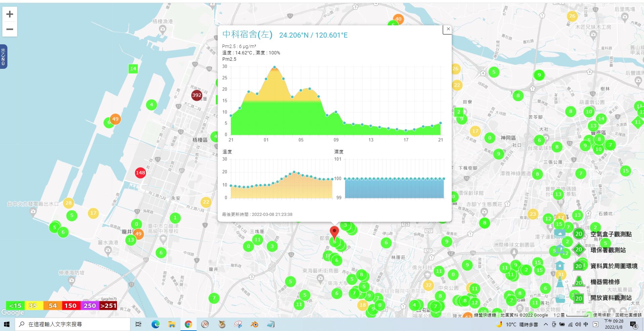
Task: Close the 中科宿舍(左) sensor popup
Action: [448, 29]
